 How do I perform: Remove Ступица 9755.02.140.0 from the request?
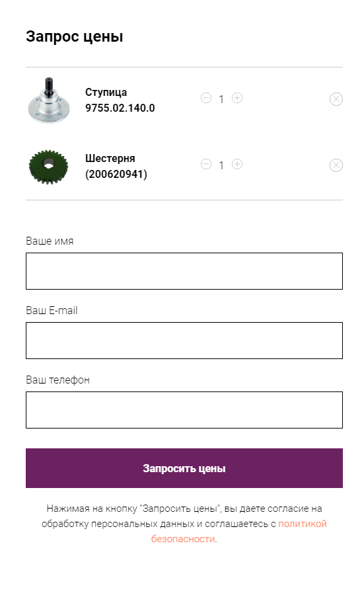coord(336,99)
